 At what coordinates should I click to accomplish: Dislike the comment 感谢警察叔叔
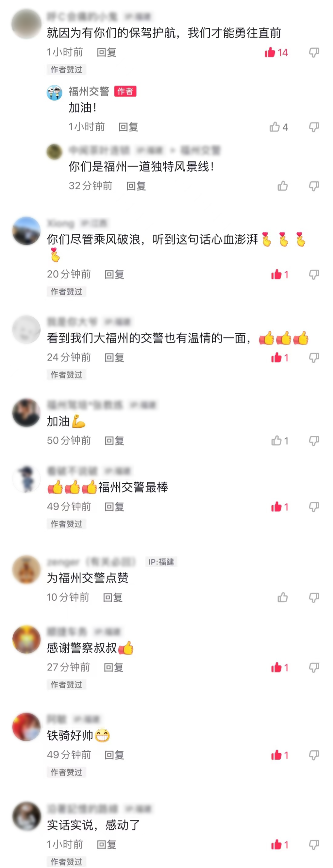point(314,668)
